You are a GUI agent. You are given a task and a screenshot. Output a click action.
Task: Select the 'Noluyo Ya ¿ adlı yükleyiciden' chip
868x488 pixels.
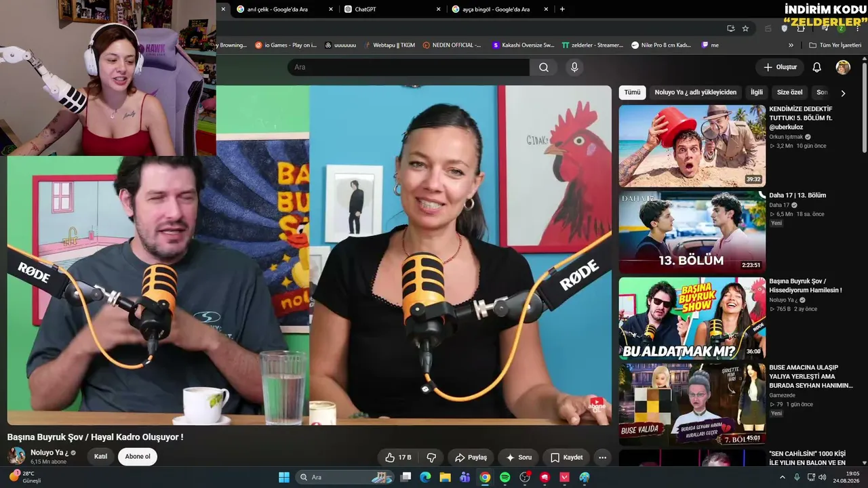coord(695,92)
